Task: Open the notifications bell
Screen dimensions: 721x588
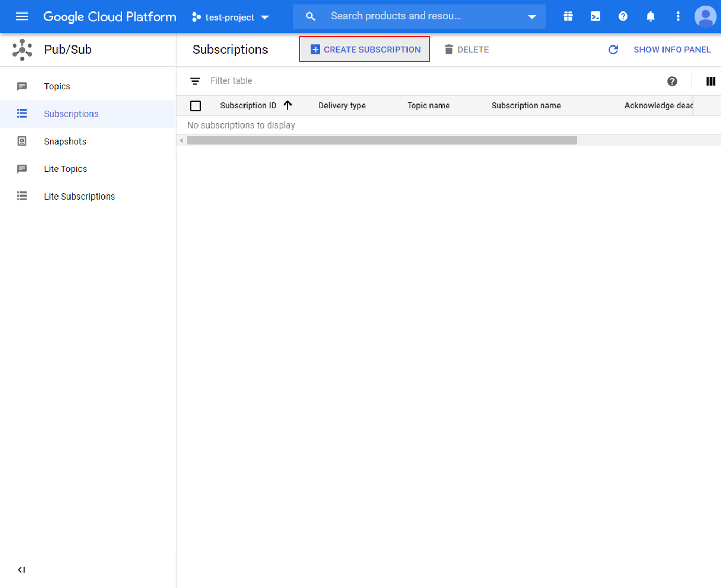Action: click(x=650, y=17)
